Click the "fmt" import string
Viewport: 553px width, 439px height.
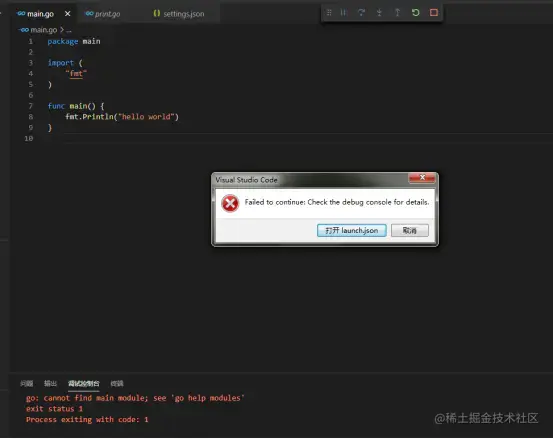tap(76, 74)
